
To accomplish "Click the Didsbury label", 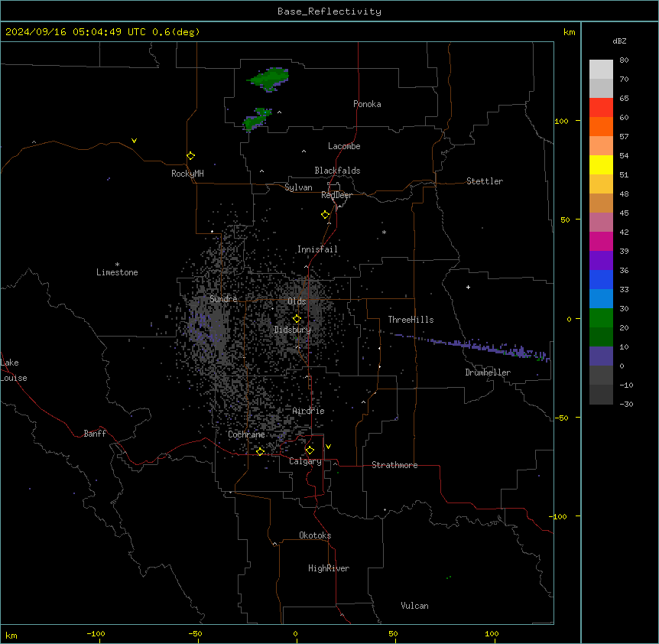I will [293, 330].
